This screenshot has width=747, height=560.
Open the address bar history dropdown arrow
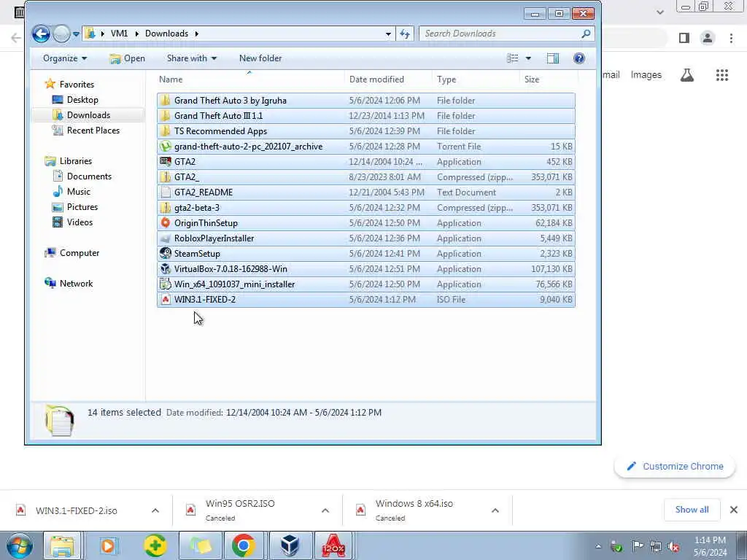pyautogui.click(x=388, y=34)
